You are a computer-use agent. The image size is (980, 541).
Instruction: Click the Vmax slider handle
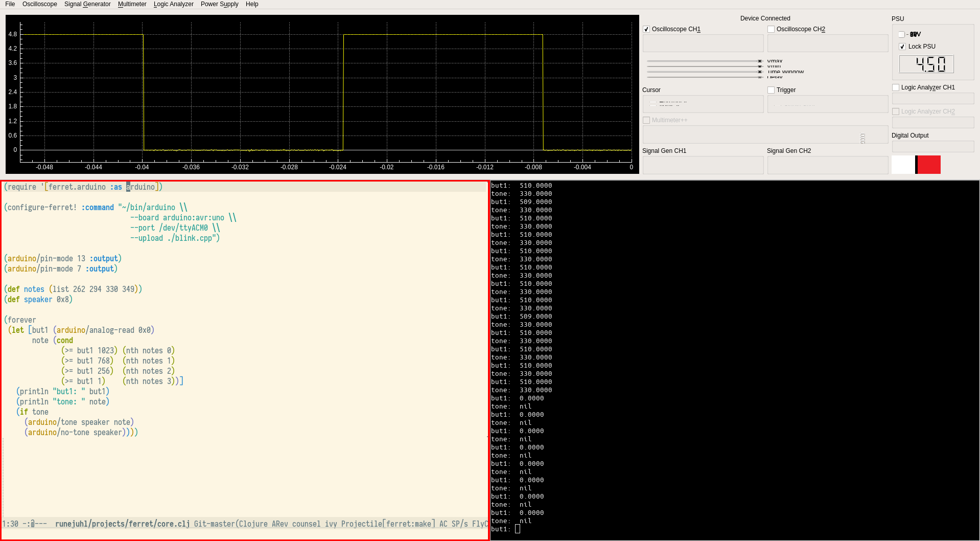(x=760, y=61)
